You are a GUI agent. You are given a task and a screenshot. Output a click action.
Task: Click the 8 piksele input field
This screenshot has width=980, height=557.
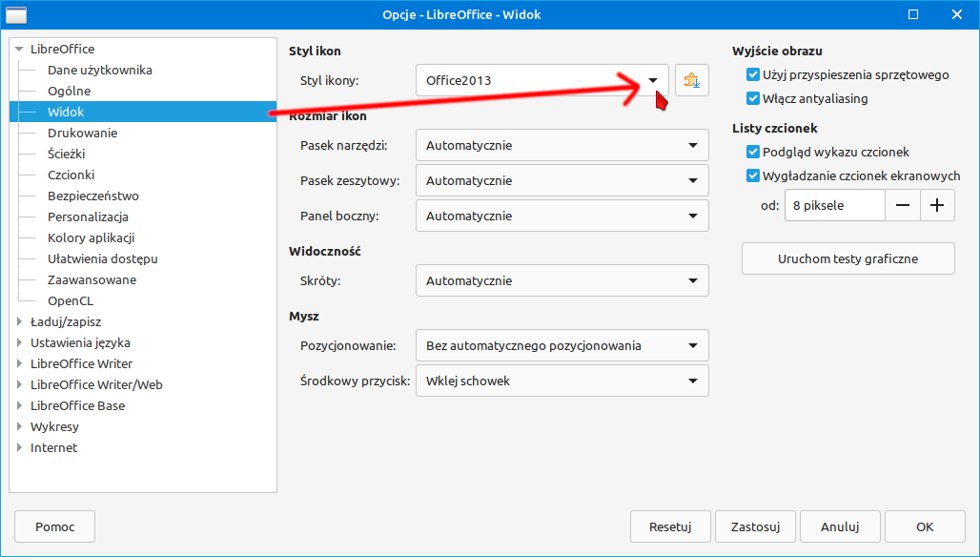click(835, 205)
